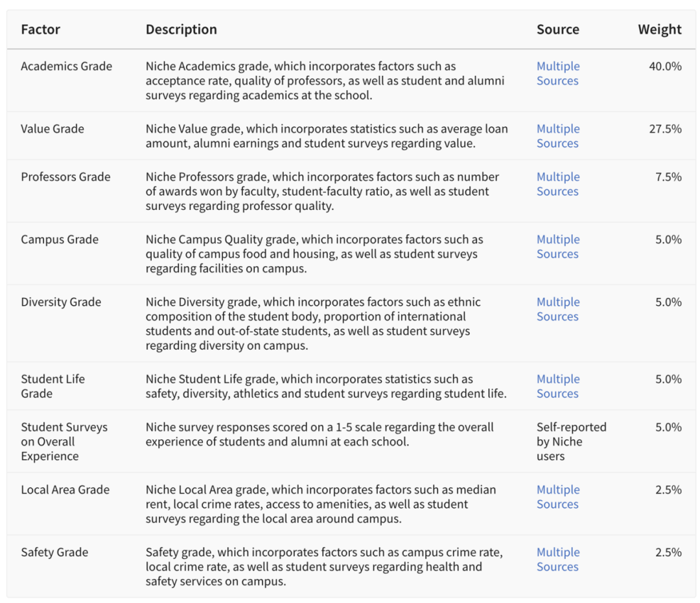Open Multiple Sources link for Student Life Grade
This screenshot has width=700, height=603.
(558, 386)
